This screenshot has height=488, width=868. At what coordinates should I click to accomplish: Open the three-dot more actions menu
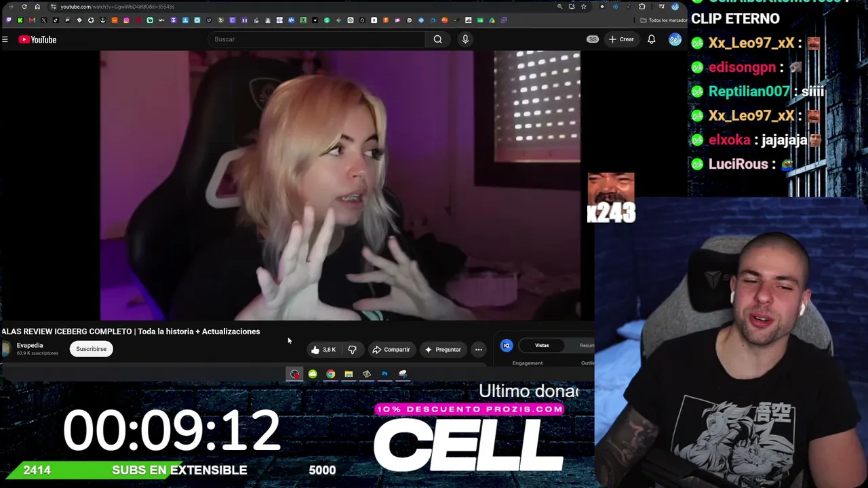(479, 350)
